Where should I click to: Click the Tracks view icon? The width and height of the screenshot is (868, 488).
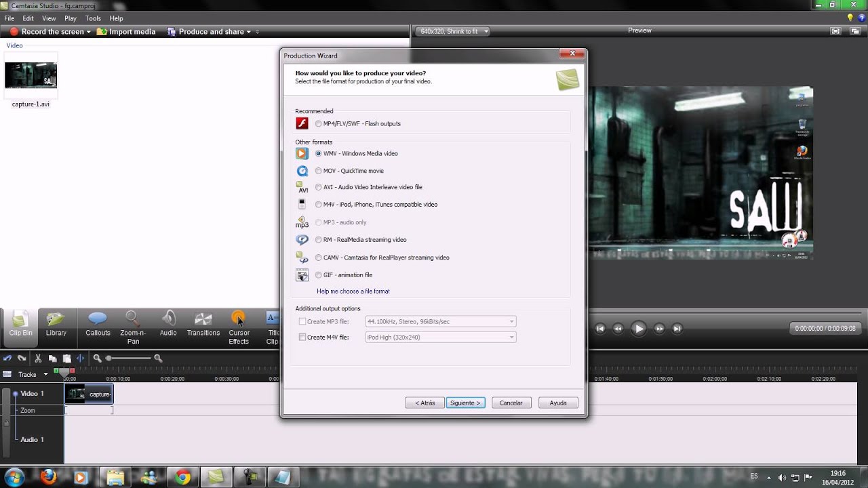[7, 374]
